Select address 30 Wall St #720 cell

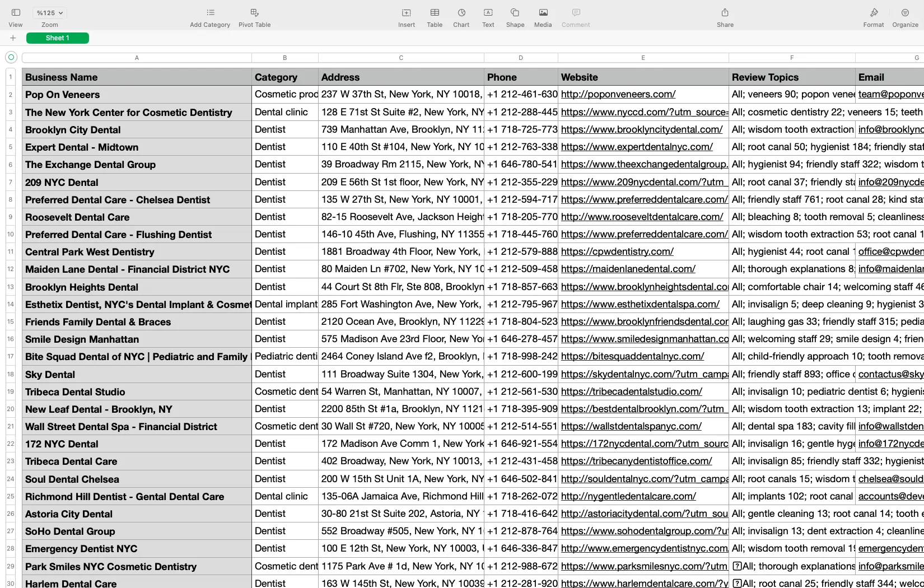click(x=401, y=426)
